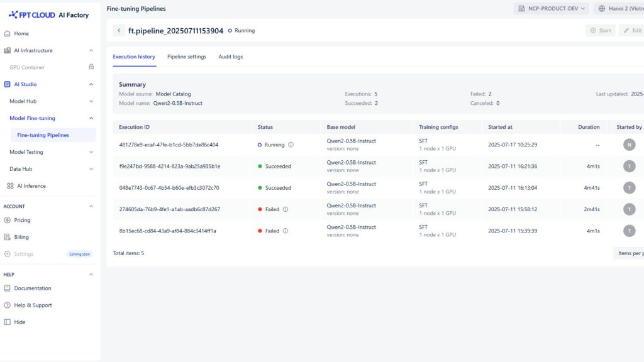
Task: Click the Hide sidebar label
Action: click(19, 322)
